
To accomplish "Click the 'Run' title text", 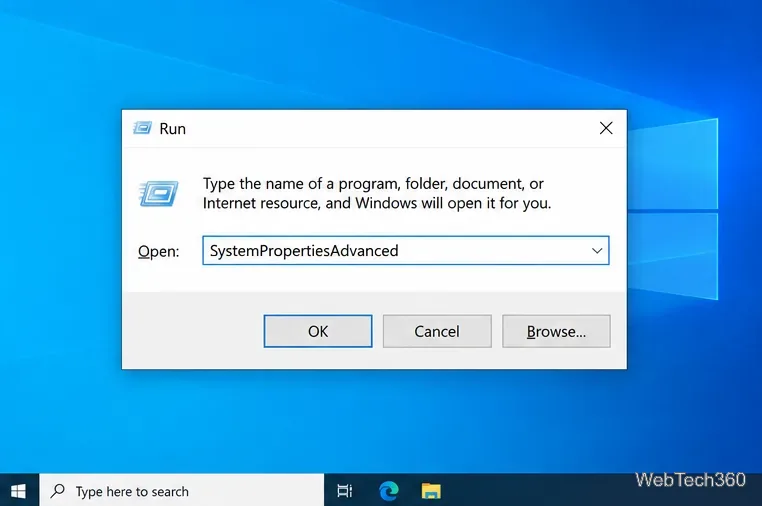I will click(x=173, y=129).
